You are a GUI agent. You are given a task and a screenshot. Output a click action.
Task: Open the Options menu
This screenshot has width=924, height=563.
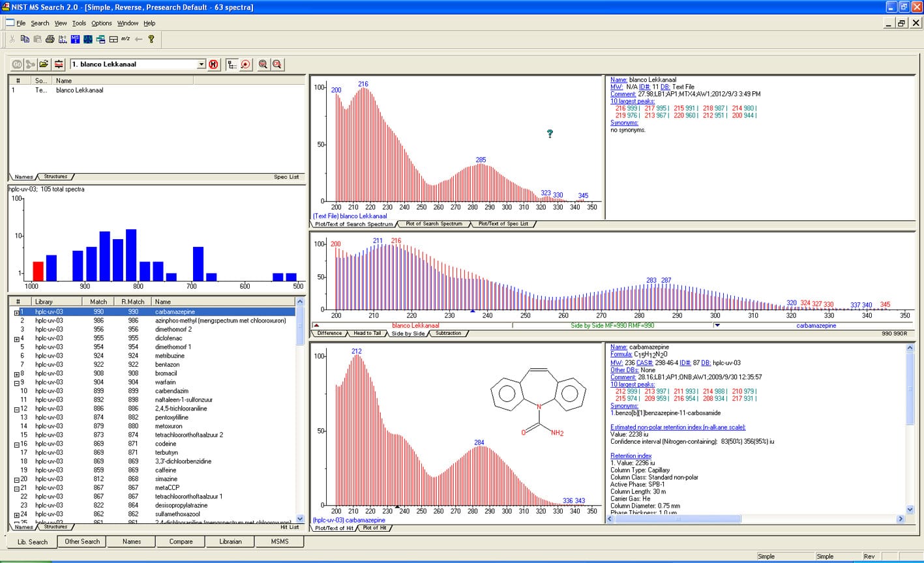pyautogui.click(x=102, y=23)
